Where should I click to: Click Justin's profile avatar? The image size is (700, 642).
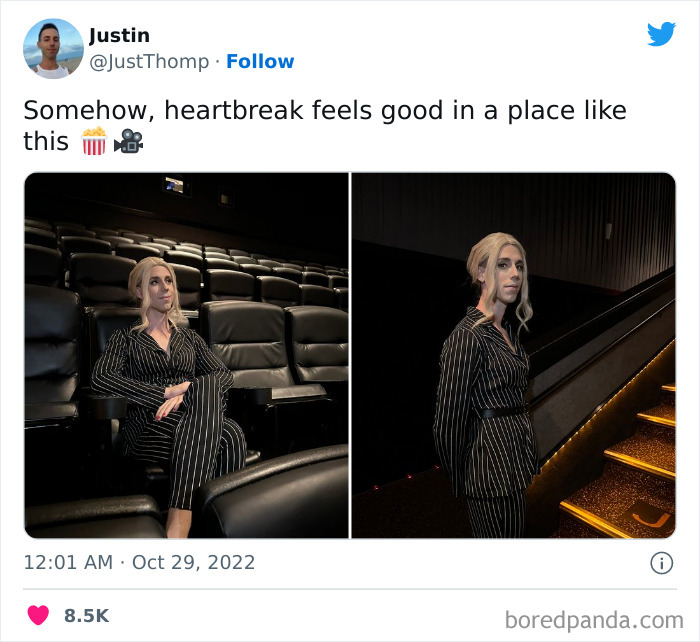[x=53, y=49]
